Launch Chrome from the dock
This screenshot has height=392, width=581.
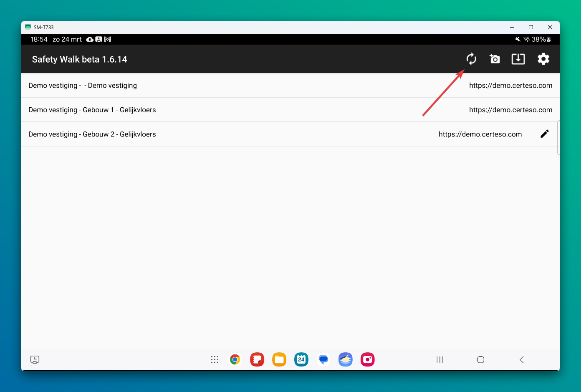[x=235, y=359]
